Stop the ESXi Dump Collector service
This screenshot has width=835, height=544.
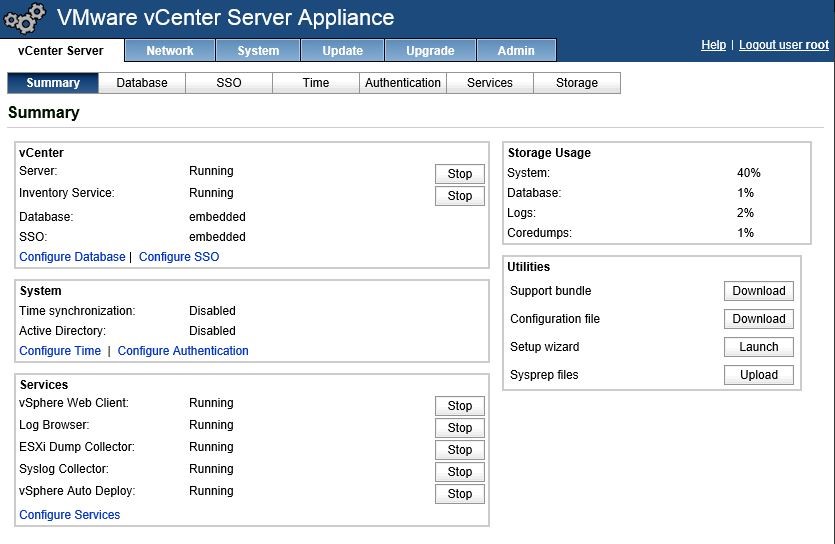click(x=460, y=450)
